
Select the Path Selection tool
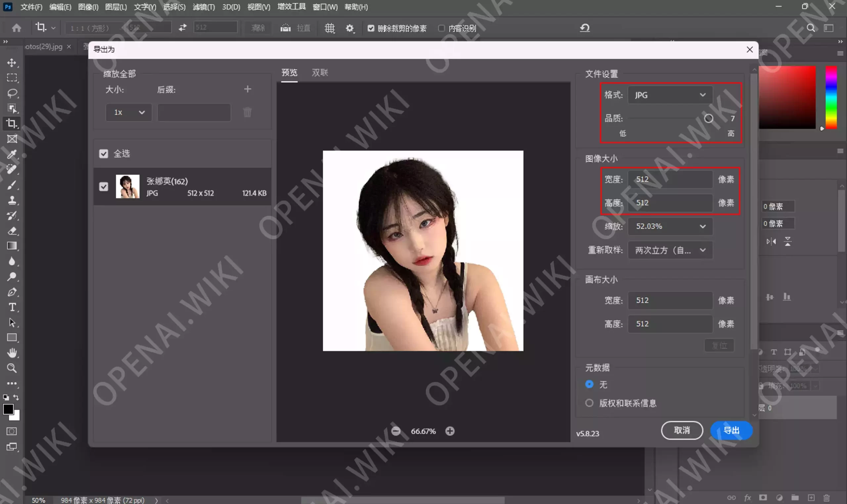12,322
